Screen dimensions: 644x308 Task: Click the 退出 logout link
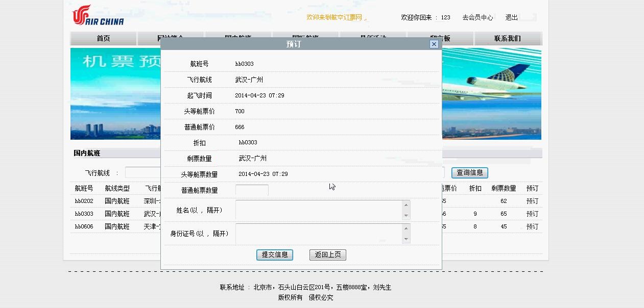coord(512,17)
